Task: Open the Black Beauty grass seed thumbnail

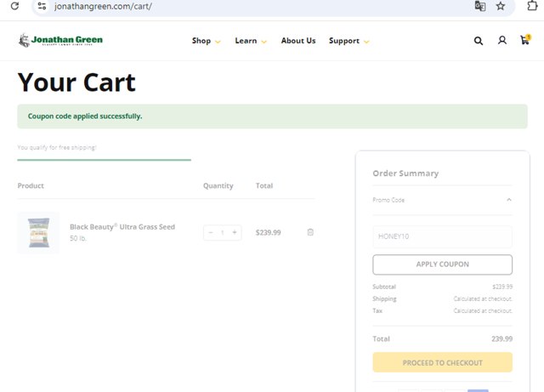Action: (38, 233)
